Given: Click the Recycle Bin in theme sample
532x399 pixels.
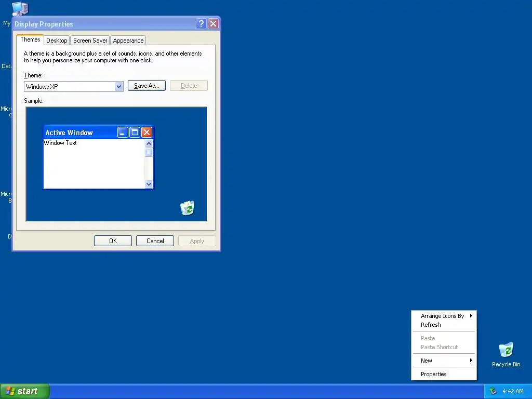Looking at the screenshot, I should coord(187,208).
